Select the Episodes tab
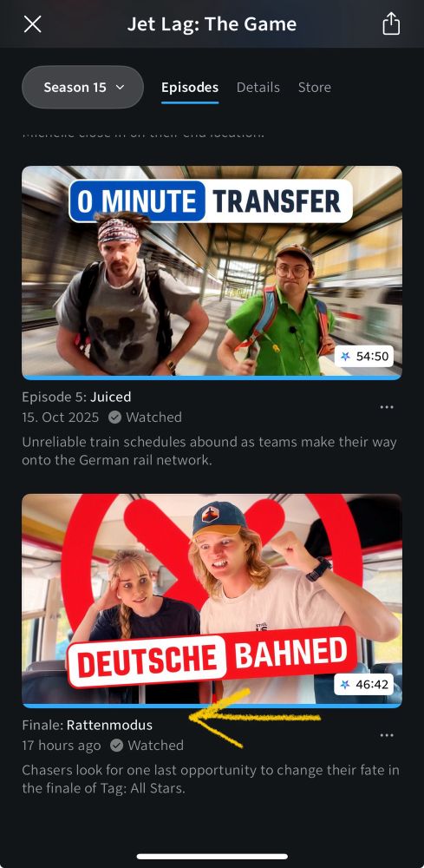This screenshot has height=868, width=424. [190, 88]
